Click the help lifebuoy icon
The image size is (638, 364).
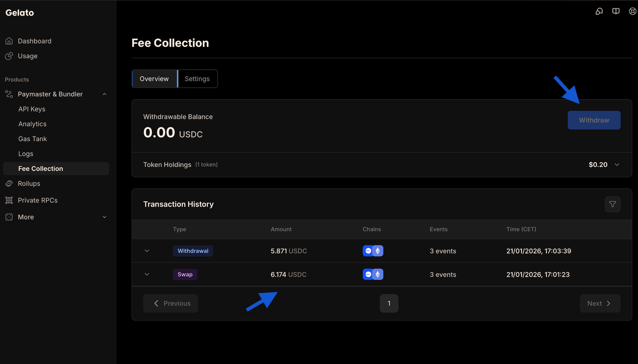coord(632,11)
